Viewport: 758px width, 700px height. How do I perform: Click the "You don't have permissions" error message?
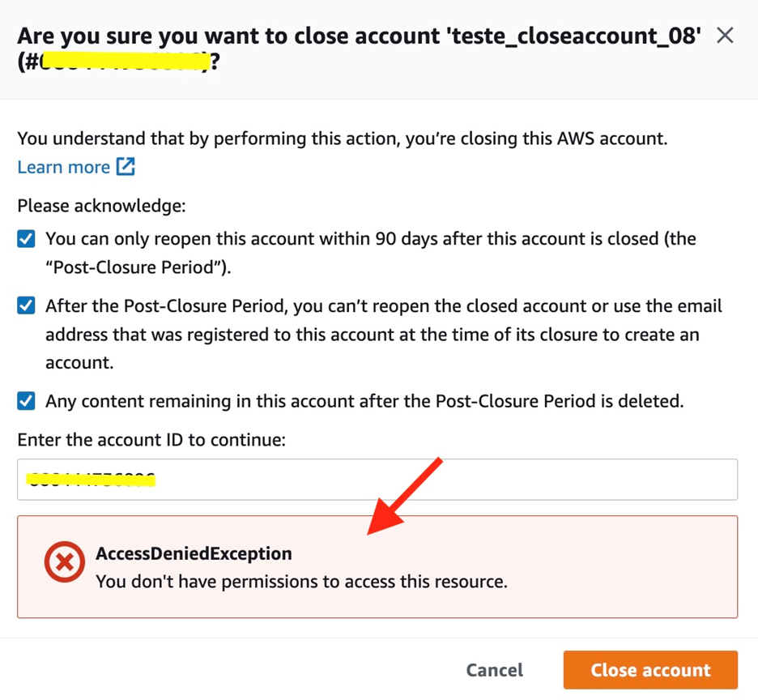point(301,582)
